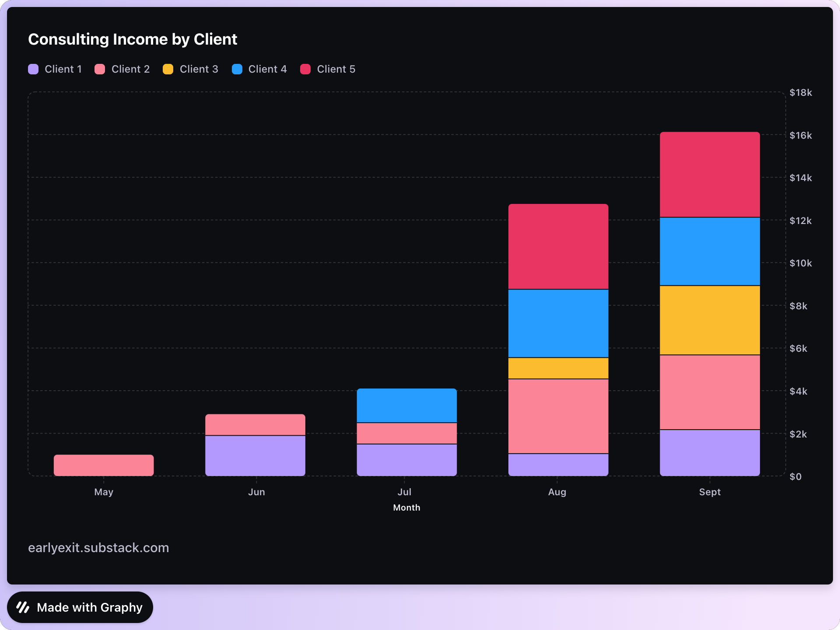The image size is (840, 630).
Task: Click the thin yellow segment in Aug
Action: point(558,368)
